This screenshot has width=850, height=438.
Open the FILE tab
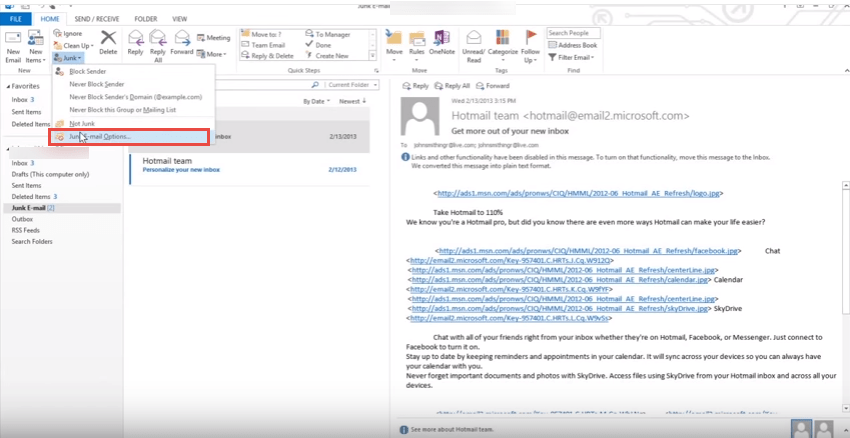tap(16, 19)
